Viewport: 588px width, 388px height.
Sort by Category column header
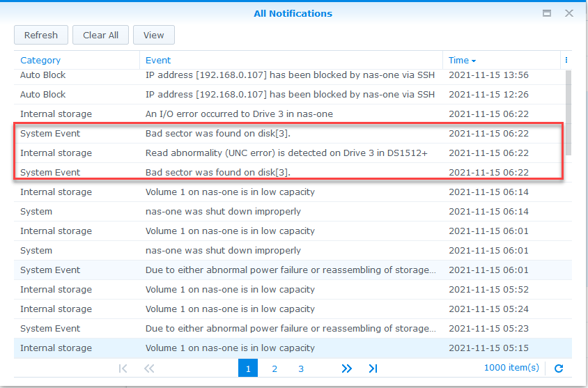40,61
